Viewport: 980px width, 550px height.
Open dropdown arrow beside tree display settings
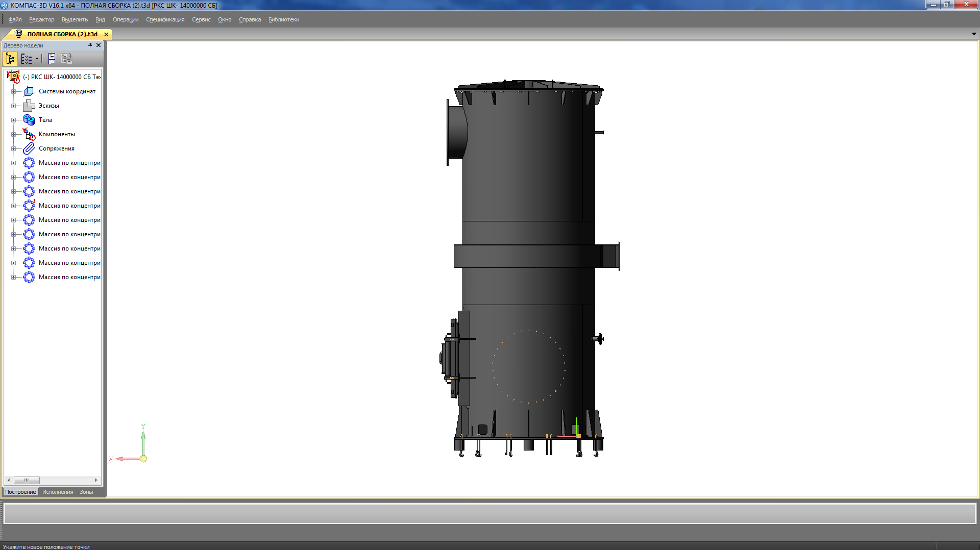coord(37,59)
